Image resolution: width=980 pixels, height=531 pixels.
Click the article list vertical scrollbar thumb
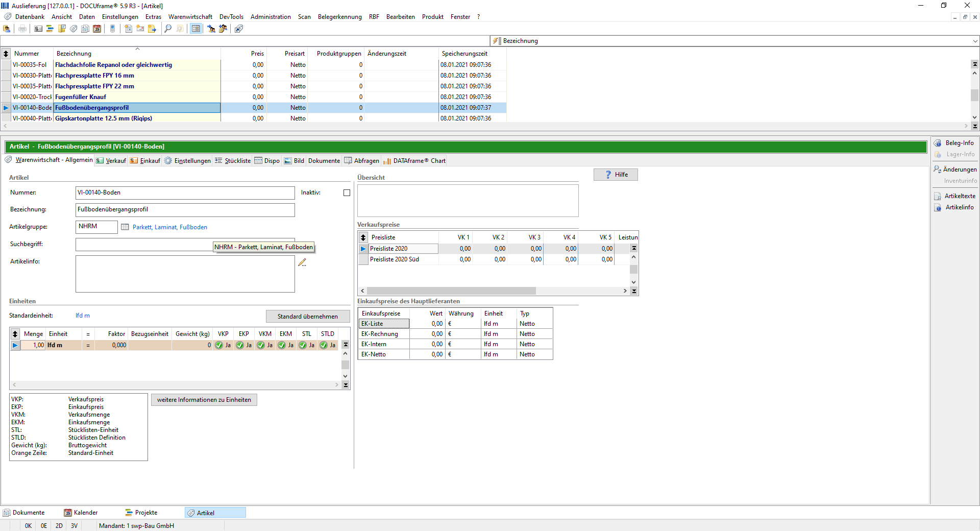[x=975, y=95]
